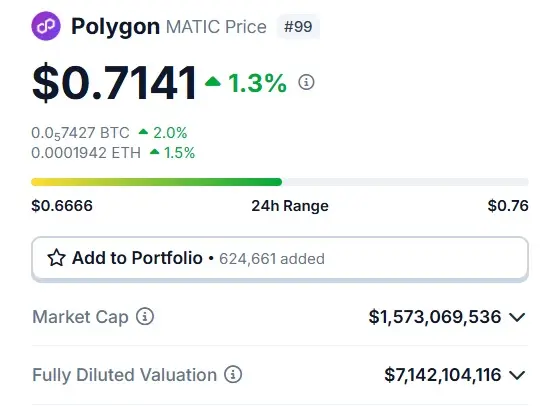The image size is (555, 406).
Task: Click the Add to Portfolio button
Action: 280,258
